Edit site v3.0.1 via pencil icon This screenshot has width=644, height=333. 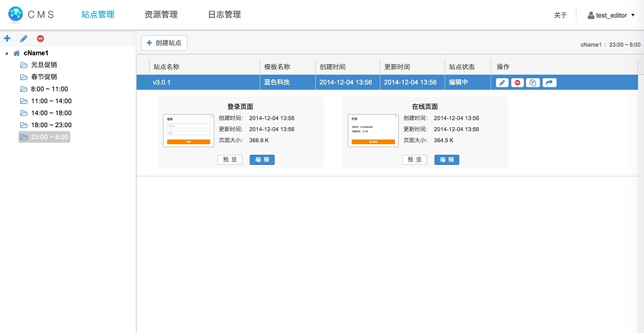pyautogui.click(x=502, y=82)
